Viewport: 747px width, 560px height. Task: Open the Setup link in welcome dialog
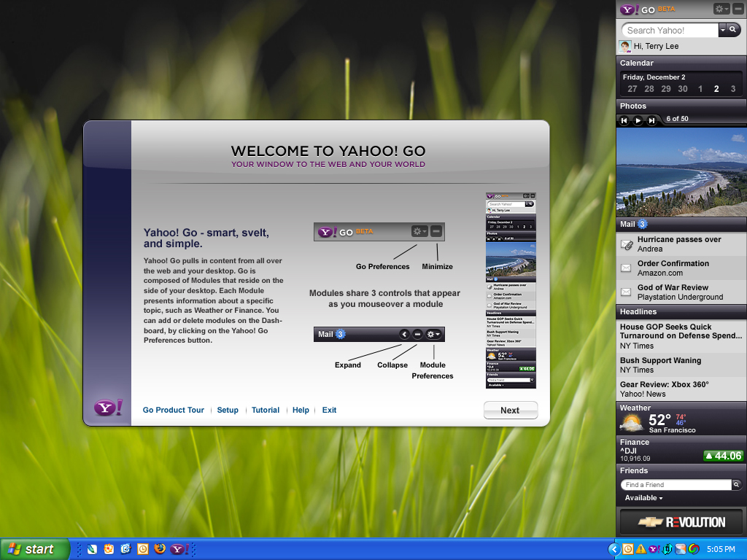coord(228,410)
